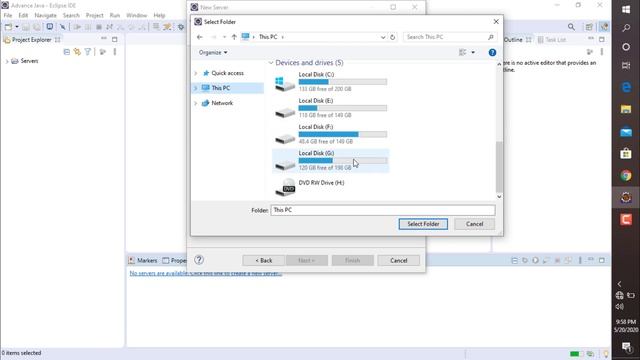Open the Project menu in Eclipse
Image resolution: width=640 pixels, height=360 pixels.
pos(94,15)
